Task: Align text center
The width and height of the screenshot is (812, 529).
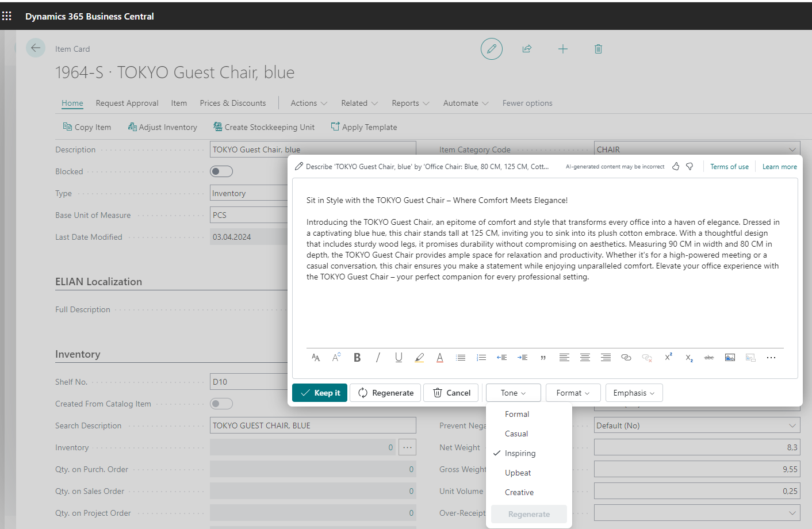Action: pyautogui.click(x=585, y=358)
